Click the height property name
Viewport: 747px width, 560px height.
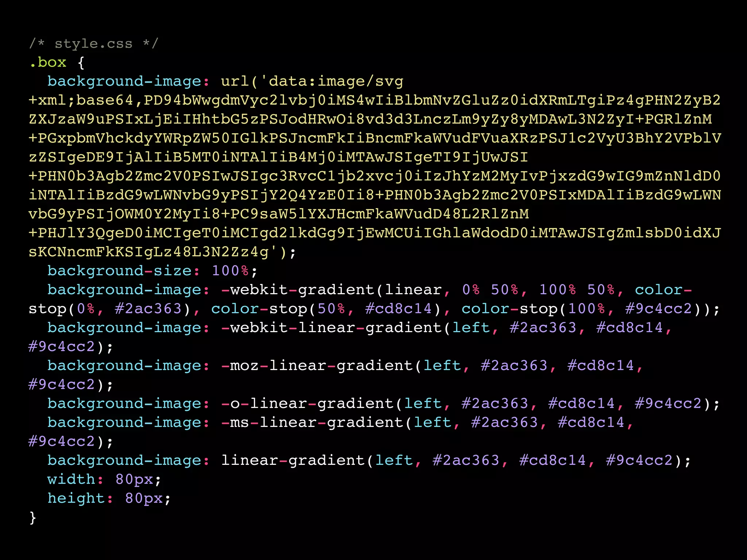pyautogui.click(x=76, y=498)
